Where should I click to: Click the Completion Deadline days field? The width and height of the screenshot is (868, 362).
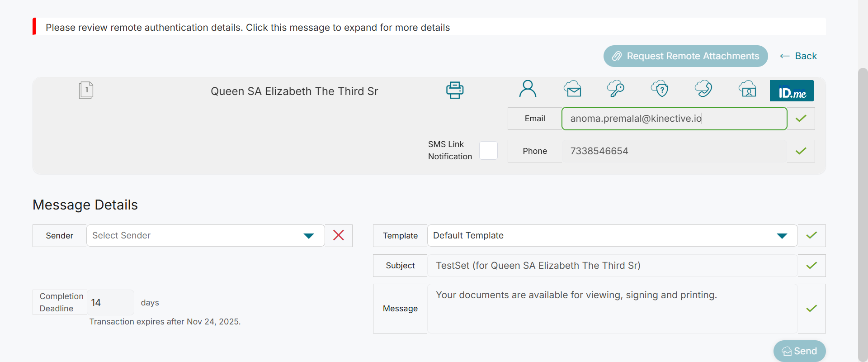[x=110, y=303]
